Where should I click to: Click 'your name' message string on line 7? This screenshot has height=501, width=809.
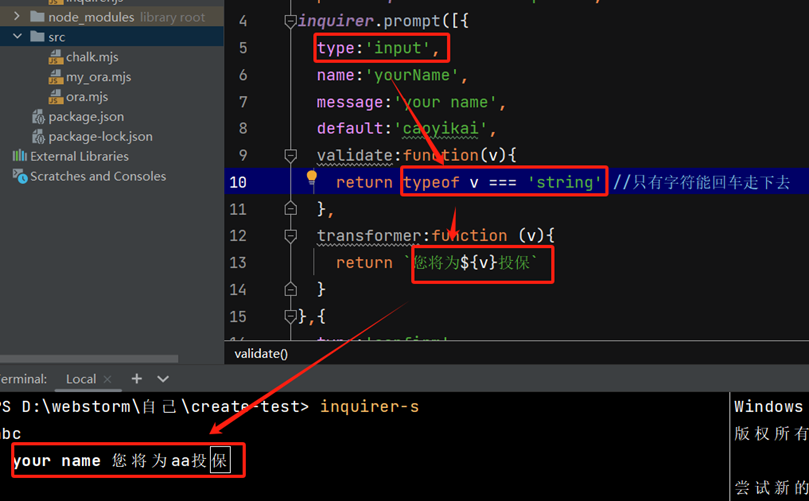[x=445, y=102]
